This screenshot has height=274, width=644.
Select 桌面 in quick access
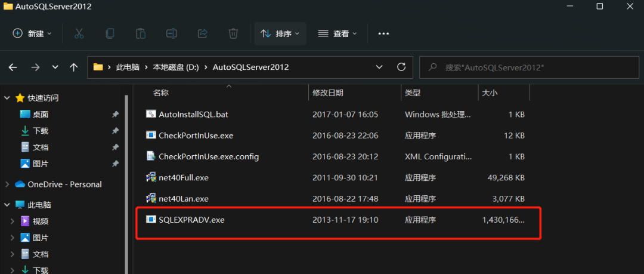[x=41, y=115]
